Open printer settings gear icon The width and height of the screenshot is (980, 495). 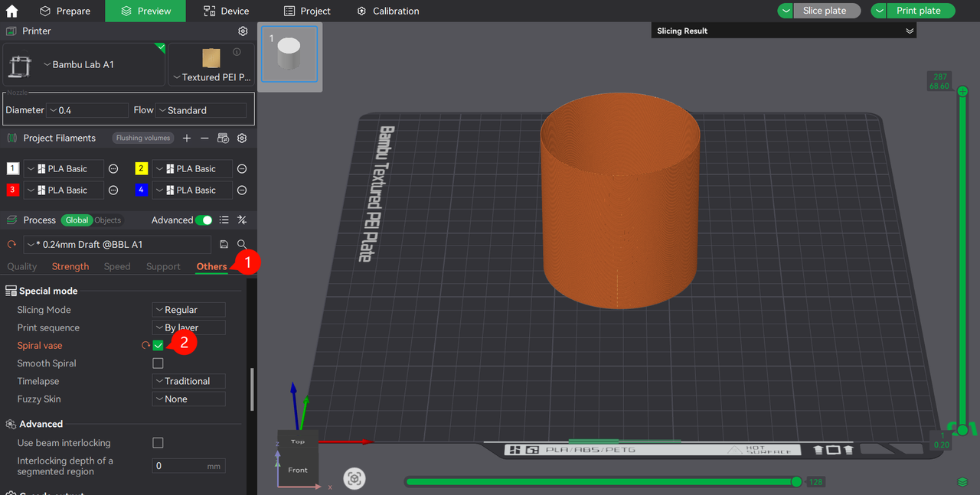click(x=243, y=31)
